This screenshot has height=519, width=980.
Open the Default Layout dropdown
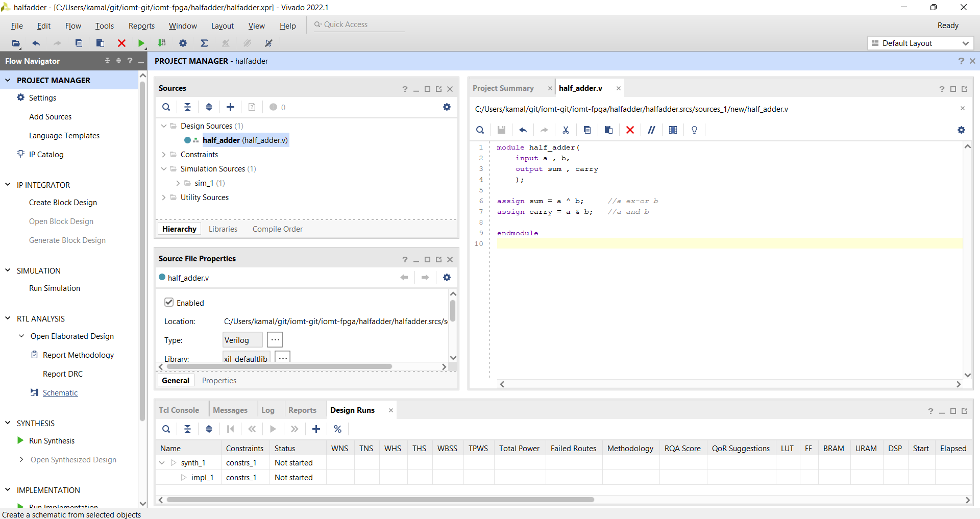click(x=920, y=43)
